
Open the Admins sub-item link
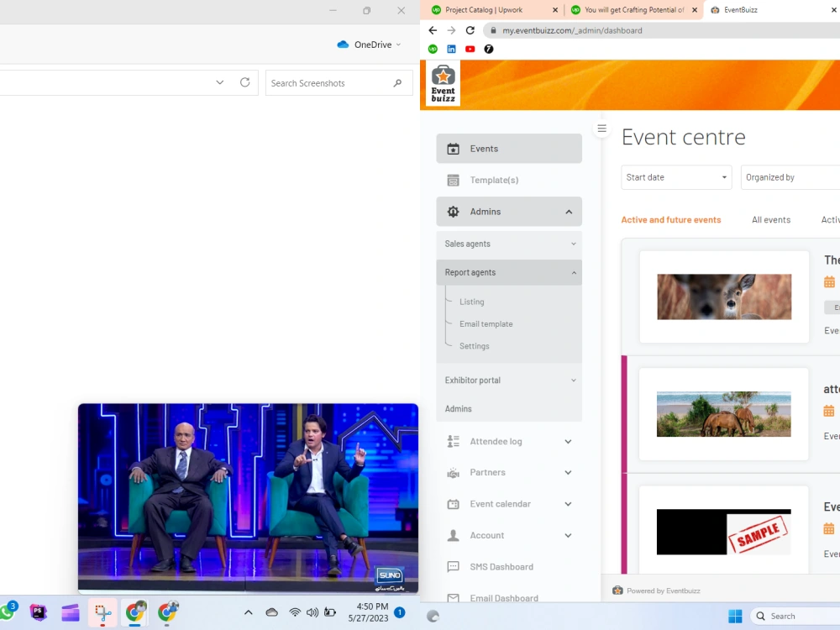(458, 409)
